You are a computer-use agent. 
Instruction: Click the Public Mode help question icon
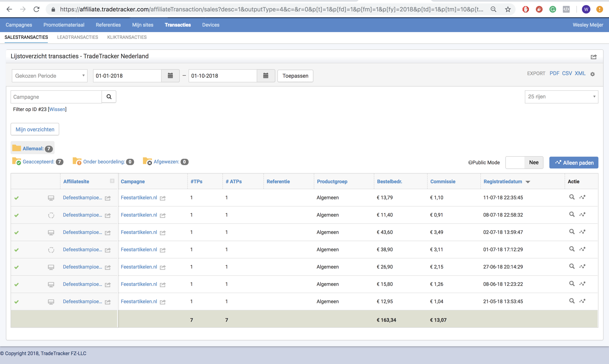[470, 162]
